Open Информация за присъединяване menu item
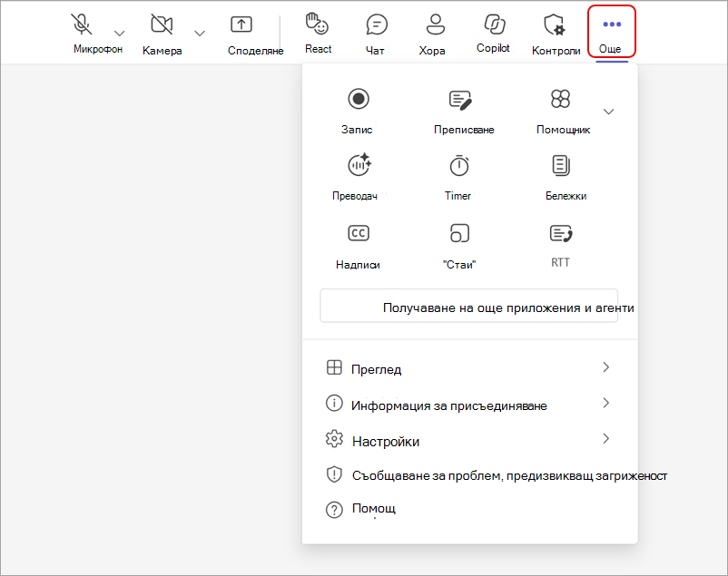Viewport: 728px width, 576px height. 469,405
